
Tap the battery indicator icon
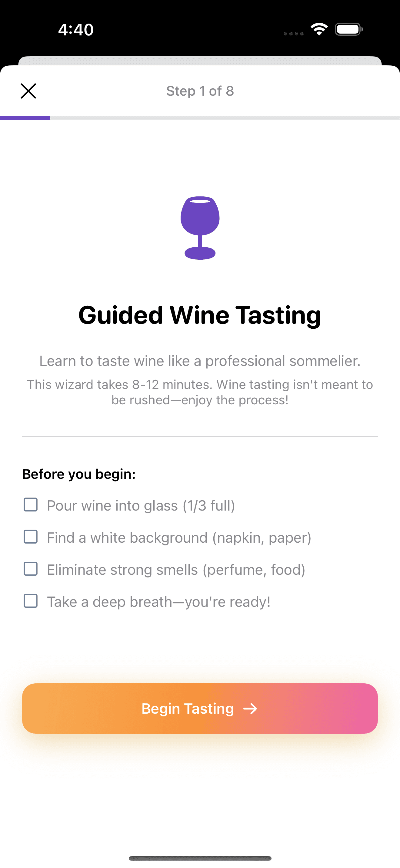click(348, 29)
